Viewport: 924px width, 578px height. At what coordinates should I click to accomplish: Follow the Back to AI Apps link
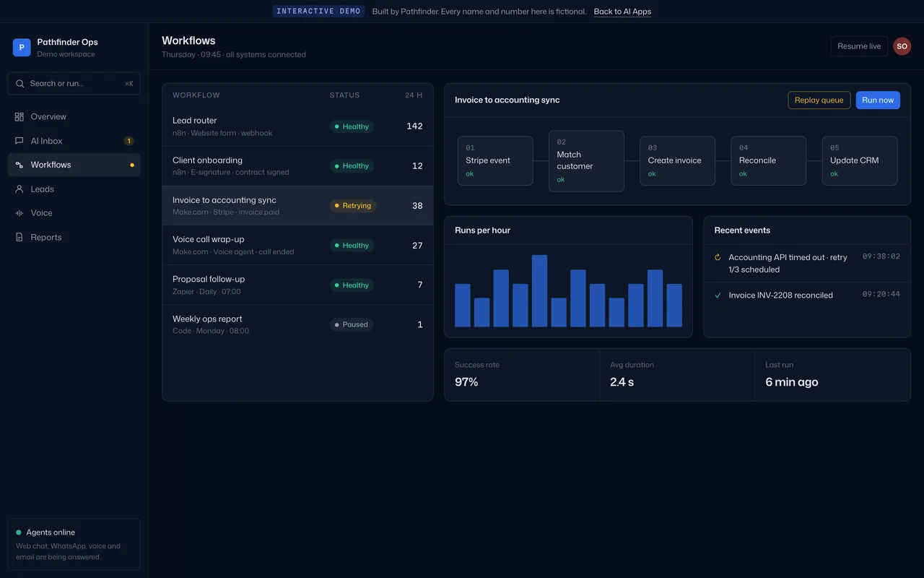(622, 12)
